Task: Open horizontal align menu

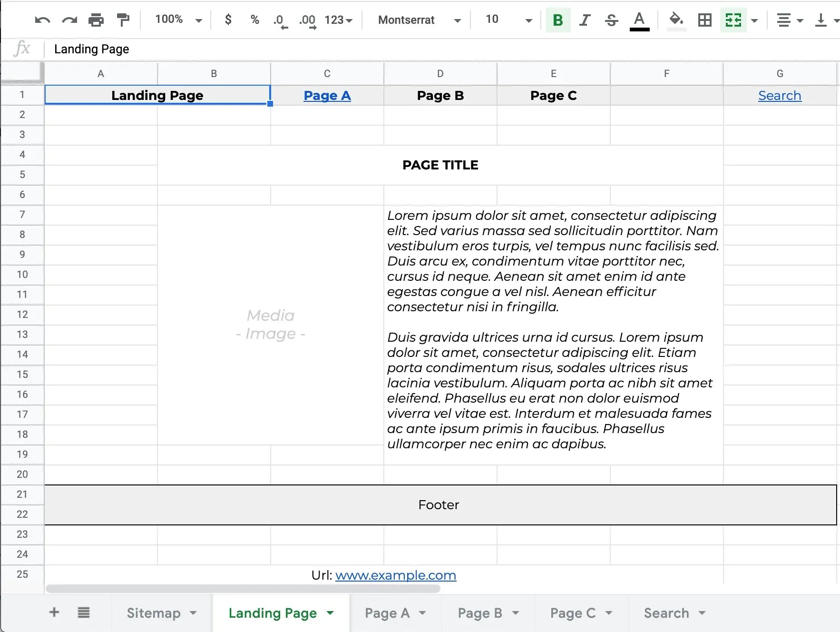Action: pos(790,20)
